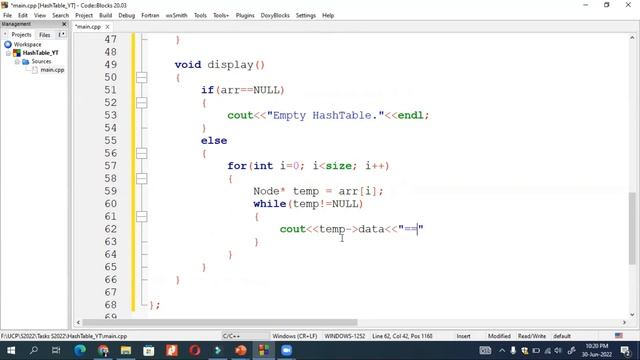Click the Line 62, Col 42 status entry
Viewport: 640px width, 360px height.
[402, 336]
